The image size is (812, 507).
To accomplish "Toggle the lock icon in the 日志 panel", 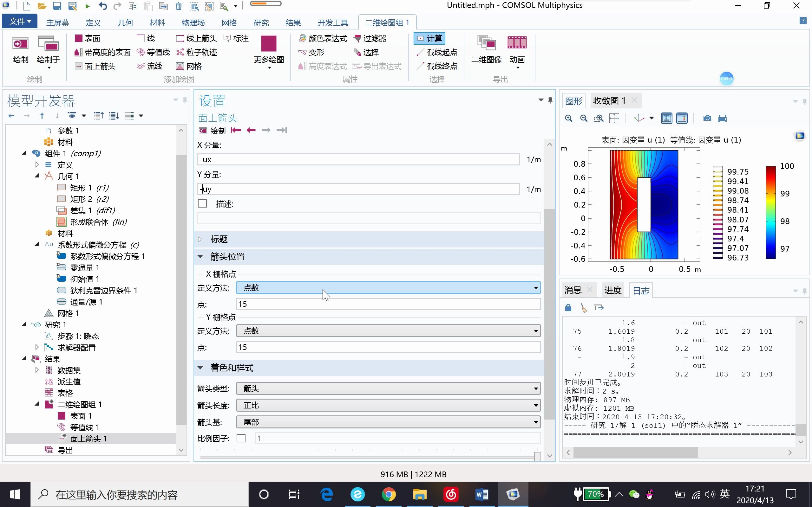I will [568, 307].
